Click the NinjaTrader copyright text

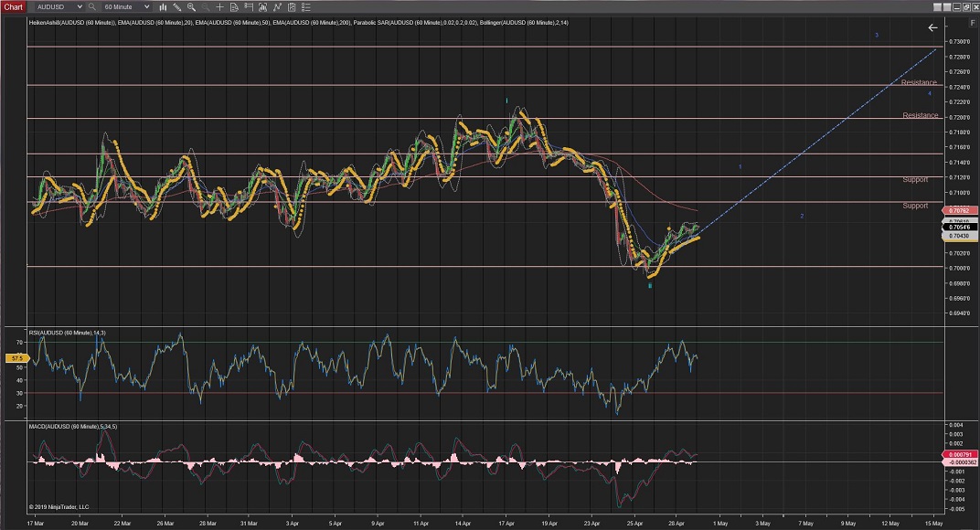click(x=59, y=506)
